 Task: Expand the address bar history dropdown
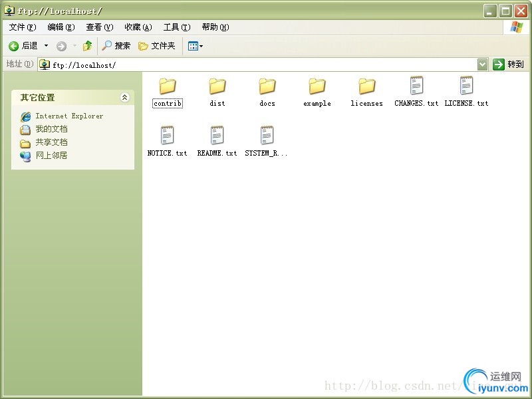[x=483, y=64]
